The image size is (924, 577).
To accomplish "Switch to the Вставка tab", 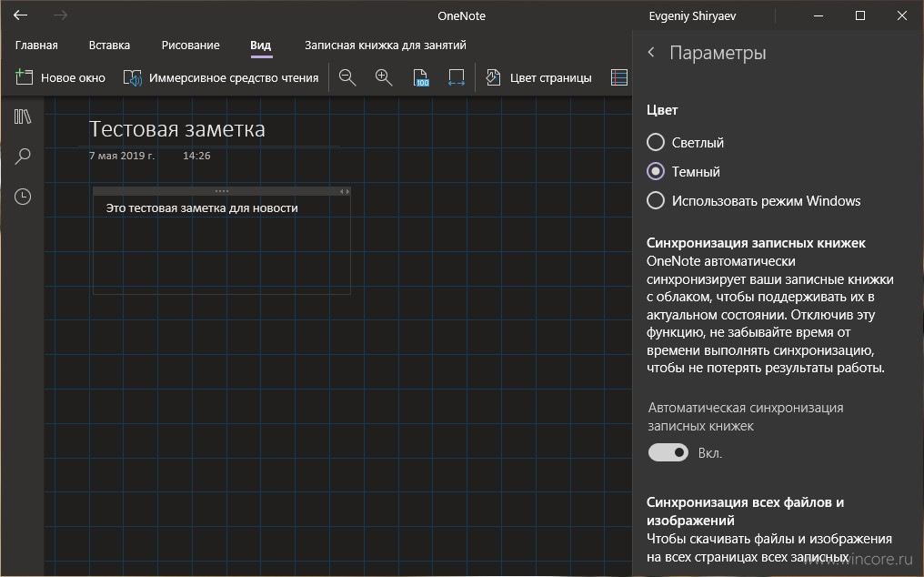I will (110, 46).
